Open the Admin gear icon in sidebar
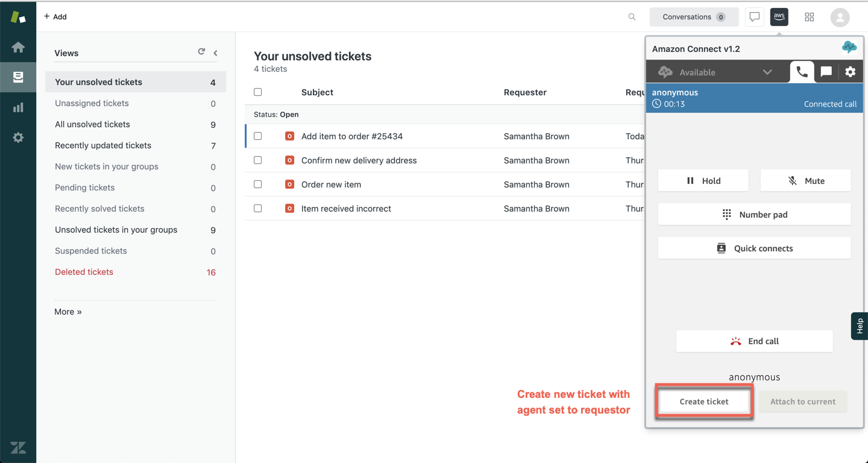 pyautogui.click(x=18, y=137)
